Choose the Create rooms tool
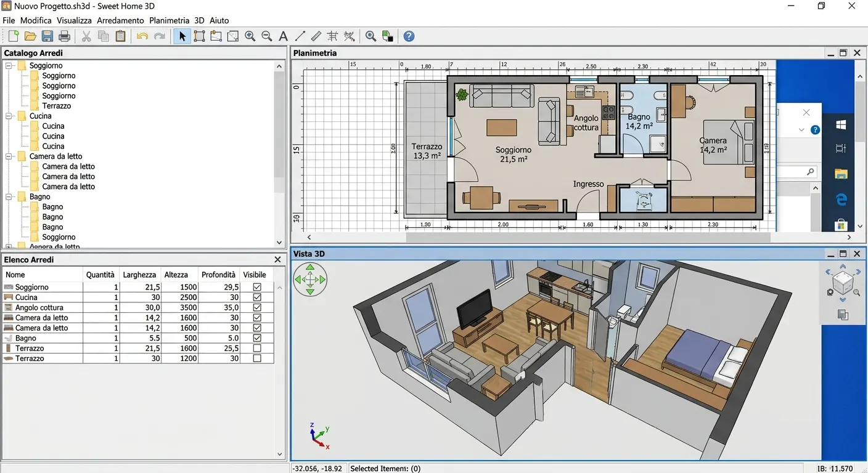 pos(216,36)
